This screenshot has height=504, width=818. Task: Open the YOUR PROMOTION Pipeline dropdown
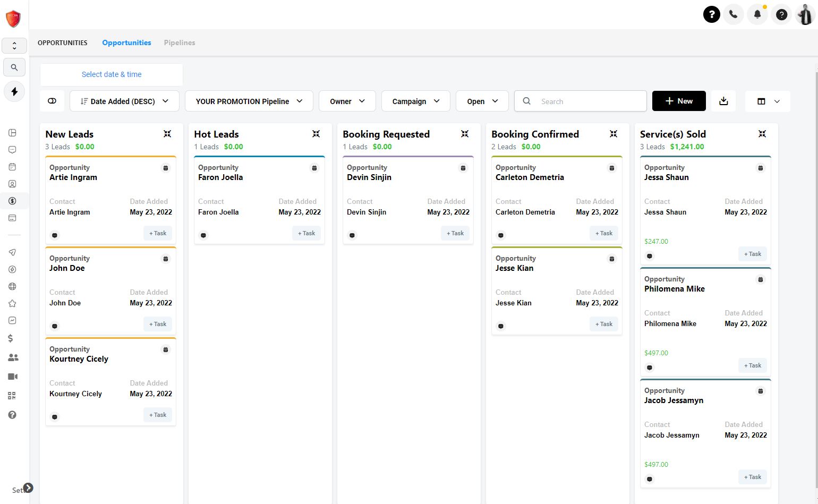[249, 101]
